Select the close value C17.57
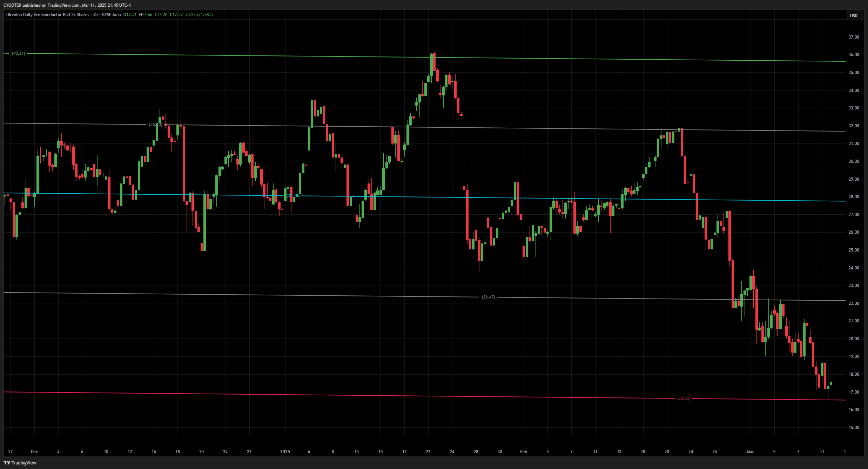 (176, 15)
